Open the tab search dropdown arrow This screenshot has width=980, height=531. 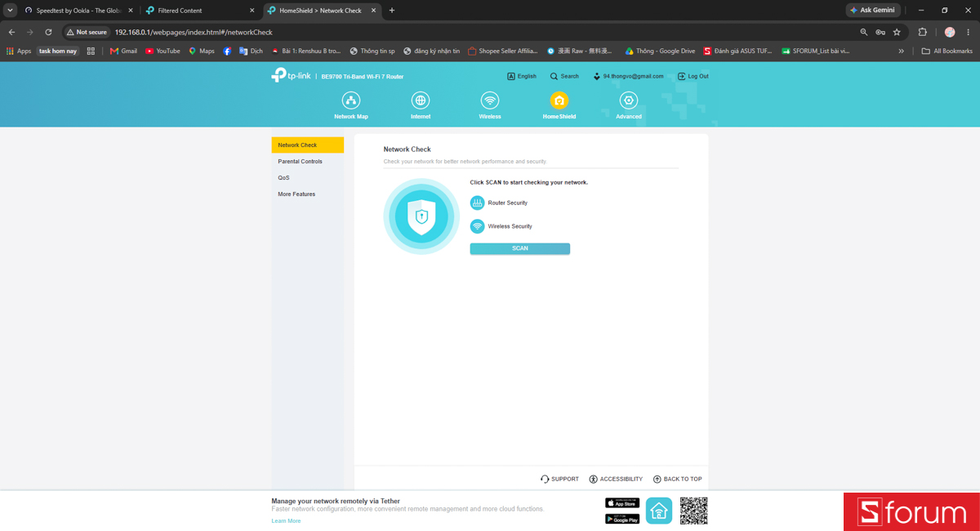pos(11,11)
